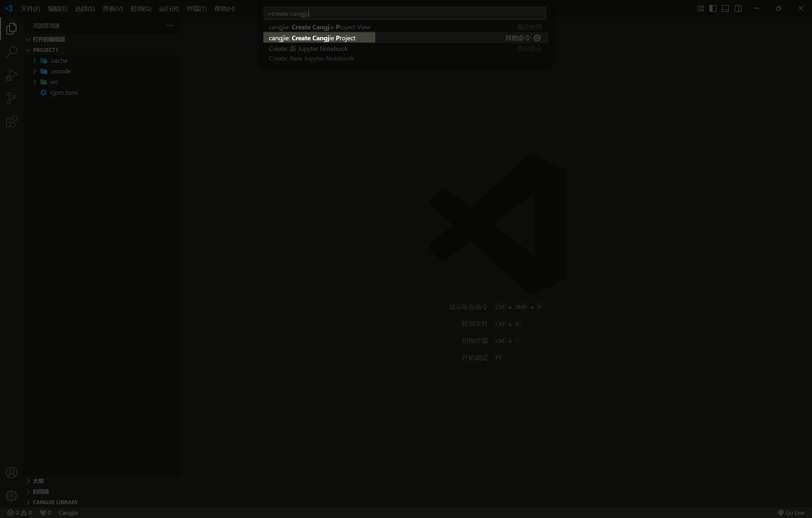Toggle the secondary sidebar visibility

(x=738, y=8)
